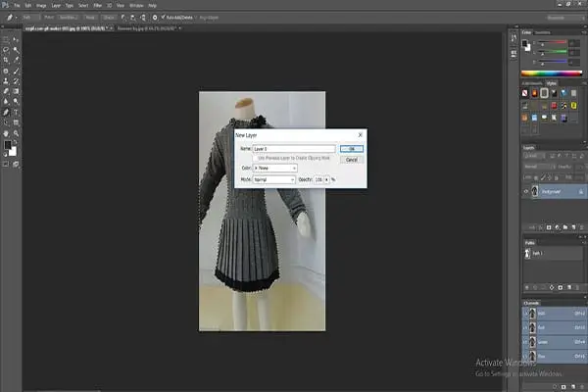Select the Dodge tool
This screenshot has height=392, width=588.
pyautogui.click(x=16, y=101)
